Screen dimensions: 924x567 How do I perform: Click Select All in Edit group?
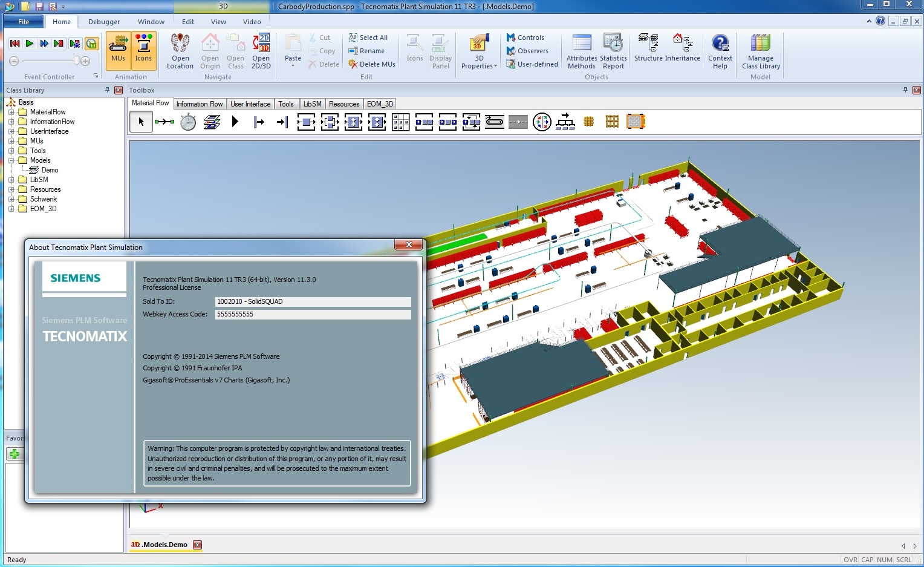tap(368, 38)
